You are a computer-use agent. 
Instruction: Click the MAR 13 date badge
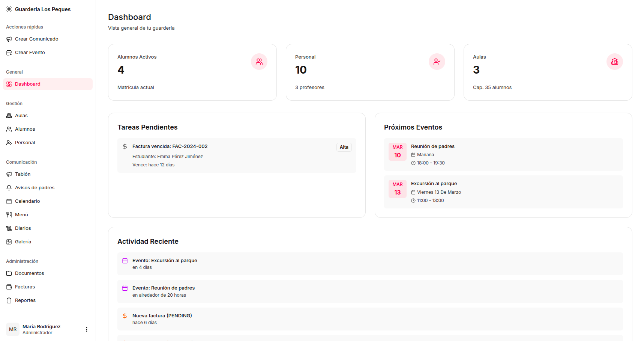(397, 189)
